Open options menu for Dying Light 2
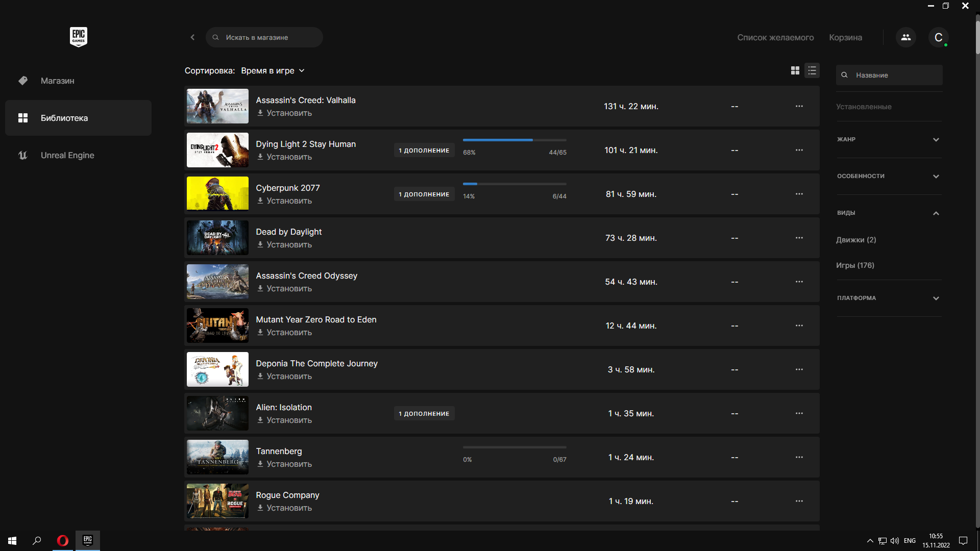980x551 pixels. pyautogui.click(x=799, y=150)
